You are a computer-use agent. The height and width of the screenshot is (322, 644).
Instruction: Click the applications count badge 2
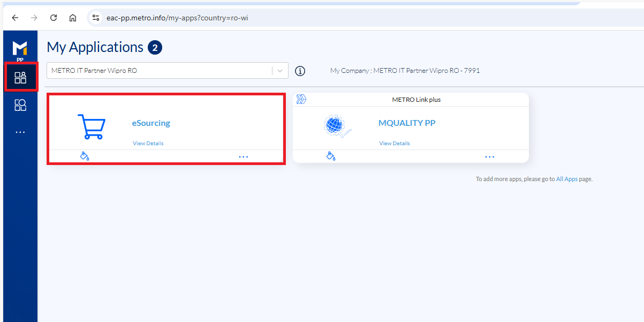[155, 48]
